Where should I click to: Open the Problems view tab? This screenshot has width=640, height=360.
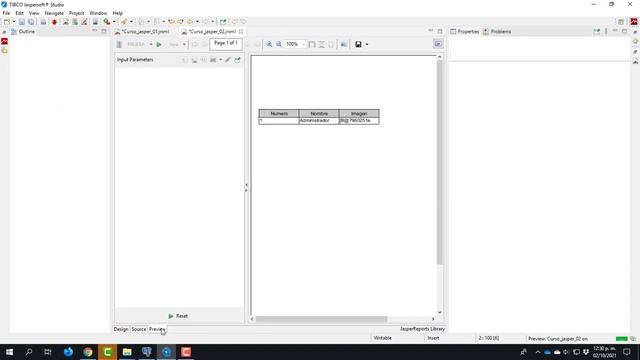click(497, 31)
